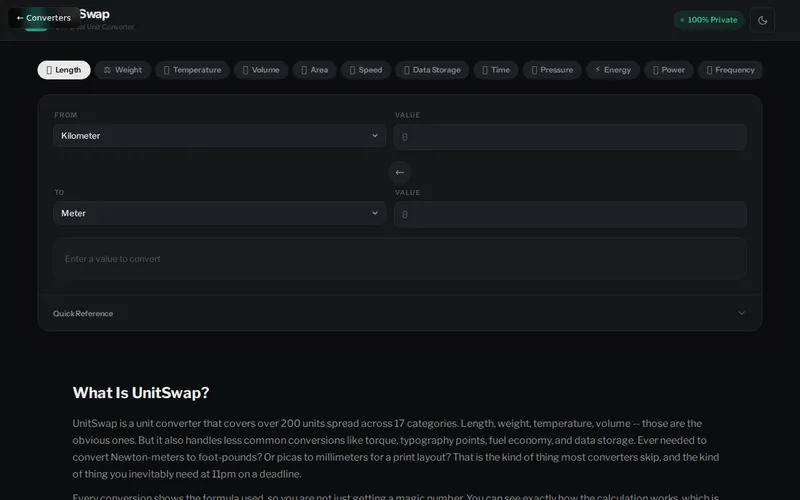The width and height of the screenshot is (800, 500).
Task: Choose the Power category tab
Action: [x=668, y=70]
